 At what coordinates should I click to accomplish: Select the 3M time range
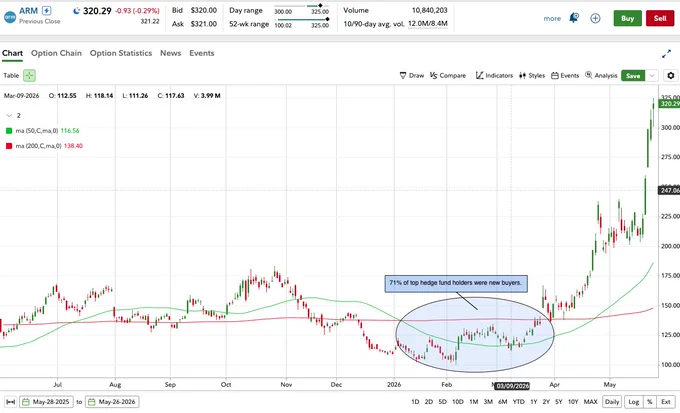(488, 402)
